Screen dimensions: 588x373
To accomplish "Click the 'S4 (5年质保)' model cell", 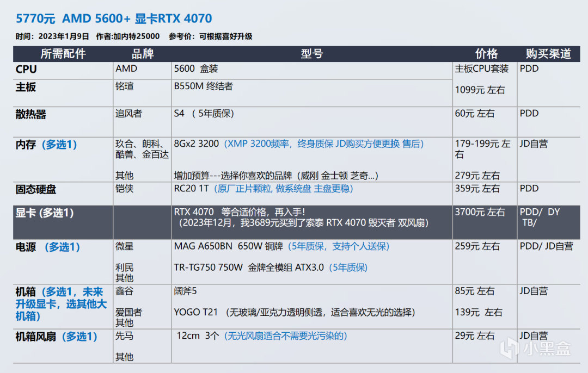I will pos(204,114).
